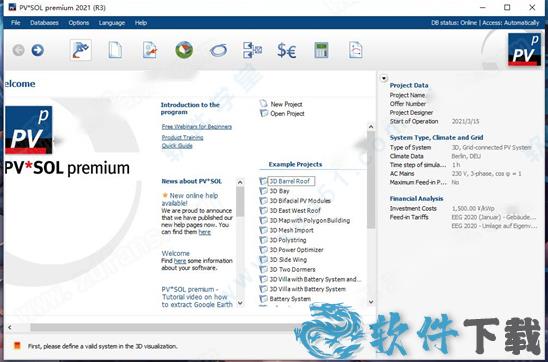Screen dimensions: 548x362
Task: Click the 3D Polystring project file icon
Action: 263,240
